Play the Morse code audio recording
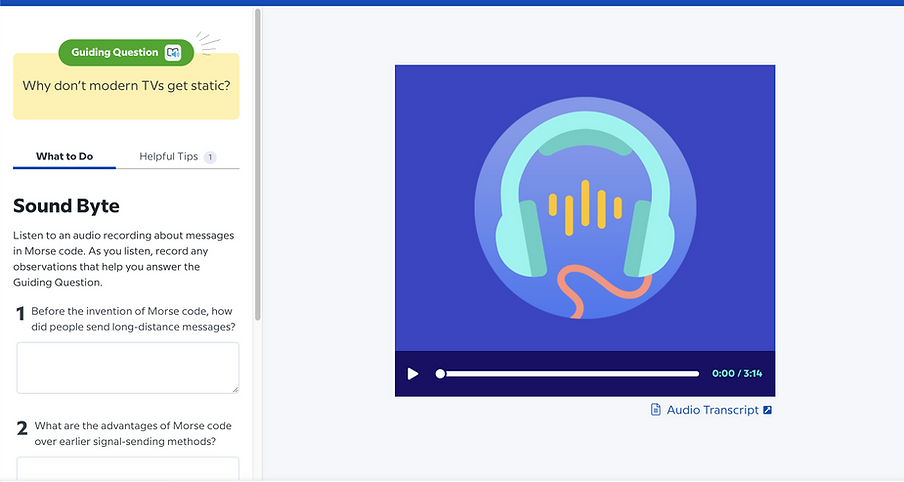The height and width of the screenshot is (482, 904). click(x=413, y=374)
